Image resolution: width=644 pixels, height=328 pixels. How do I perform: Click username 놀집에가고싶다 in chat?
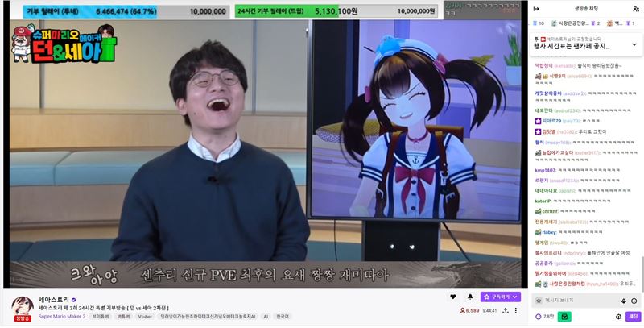[557, 152]
